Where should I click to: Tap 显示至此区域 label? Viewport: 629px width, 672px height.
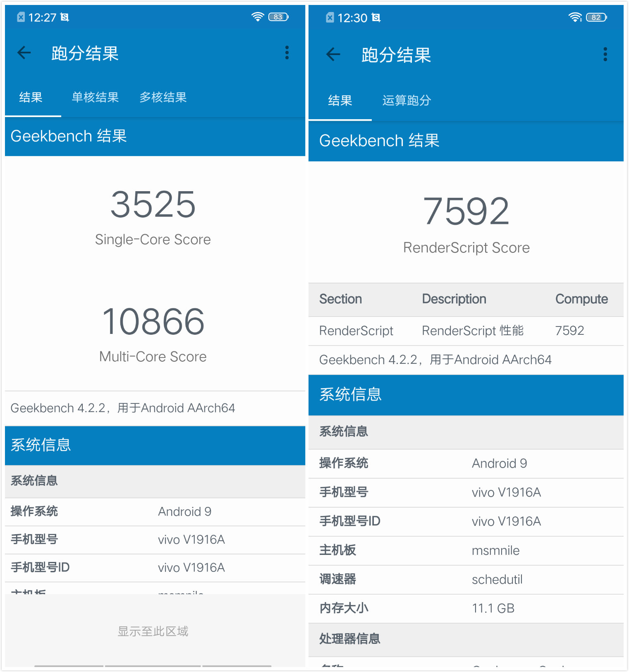coord(153,631)
